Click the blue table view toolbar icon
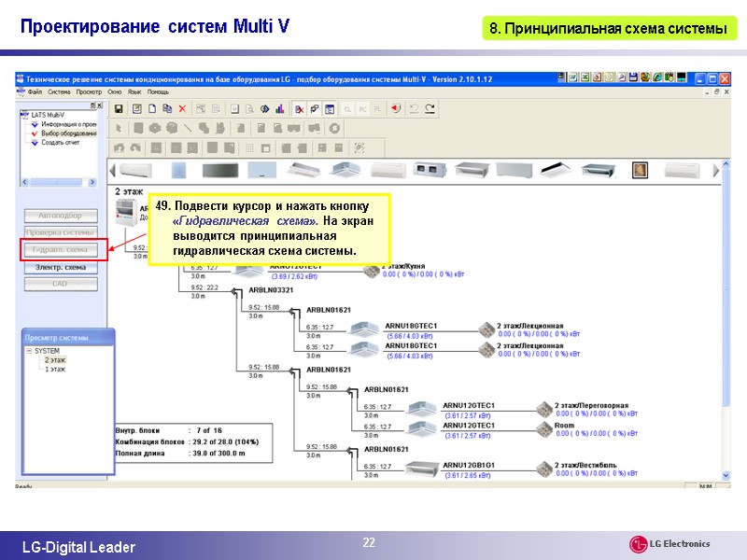This screenshot has width=747, height=560. point(330,109)
